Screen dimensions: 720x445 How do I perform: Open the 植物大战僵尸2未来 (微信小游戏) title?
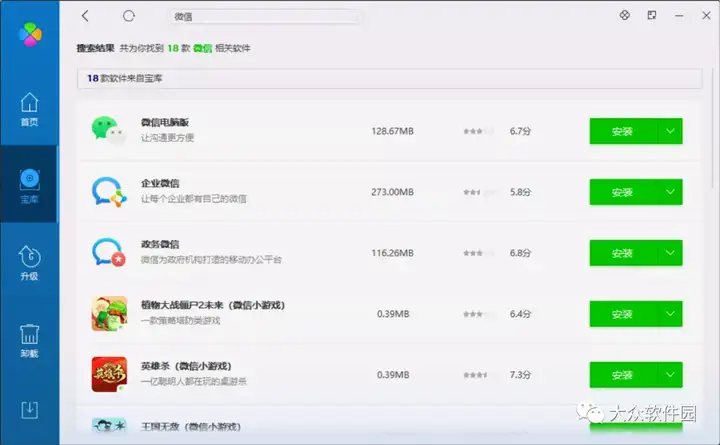213,305
